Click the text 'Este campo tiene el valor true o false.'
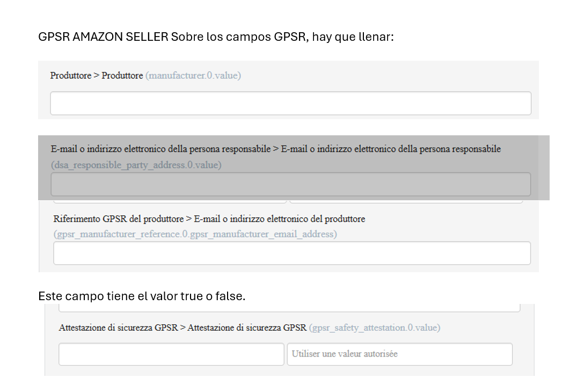Image resolution: width=577 pixels, height=392 pixels. tap(142, 296)
